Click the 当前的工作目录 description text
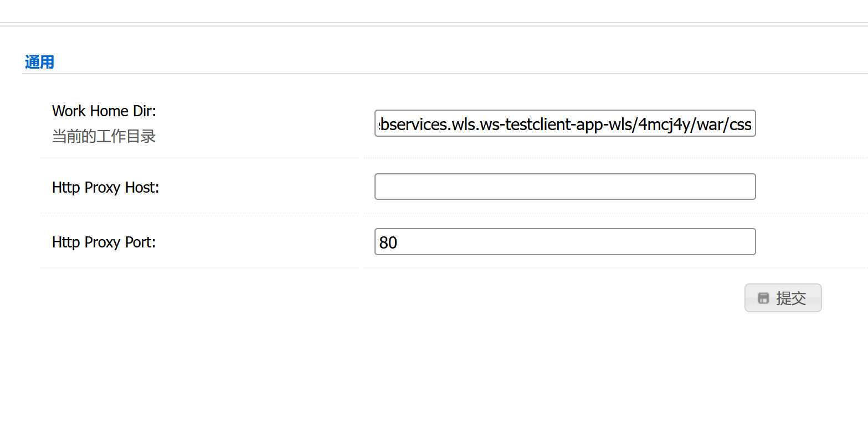Viewport: 868px width, 429px height. (x=104, y=136)
